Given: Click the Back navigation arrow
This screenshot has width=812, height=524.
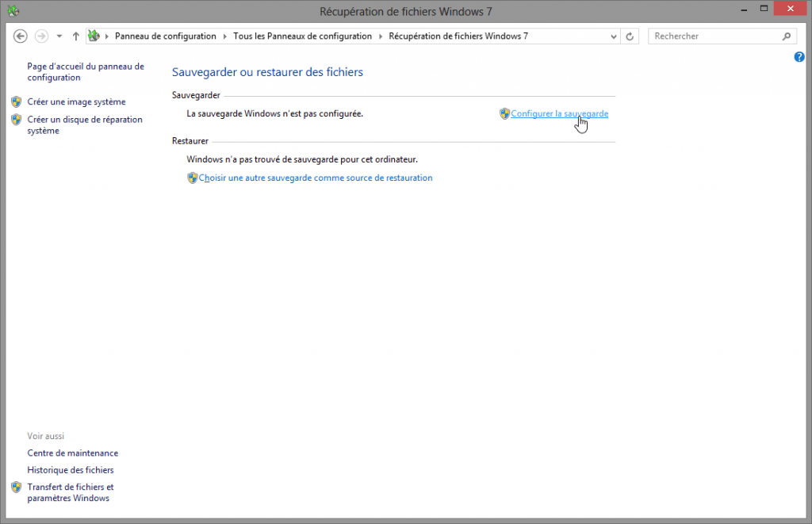Looking at the screenshot, I should coord(20,36).
